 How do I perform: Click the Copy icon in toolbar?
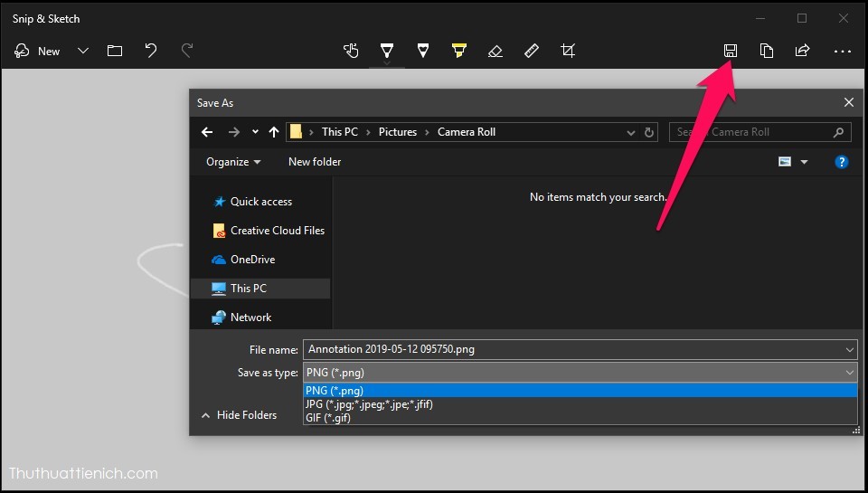tap(766, 51)
